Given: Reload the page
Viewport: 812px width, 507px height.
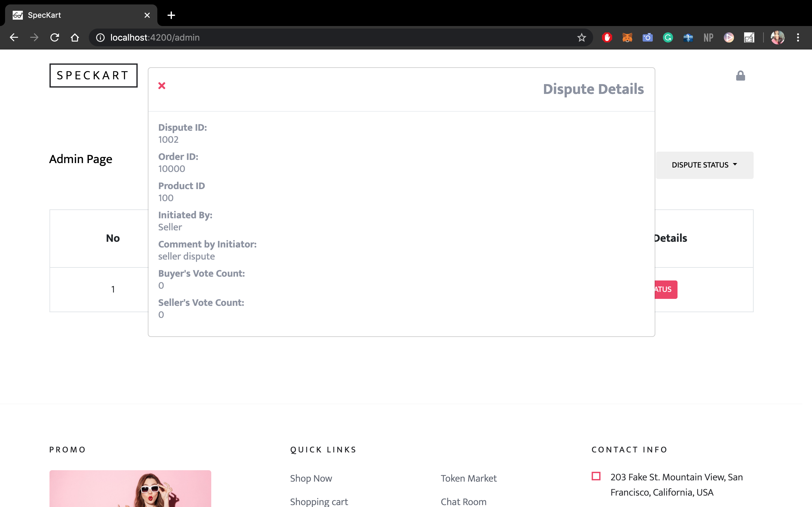Looking at the screenshot, I should [55, 37].
